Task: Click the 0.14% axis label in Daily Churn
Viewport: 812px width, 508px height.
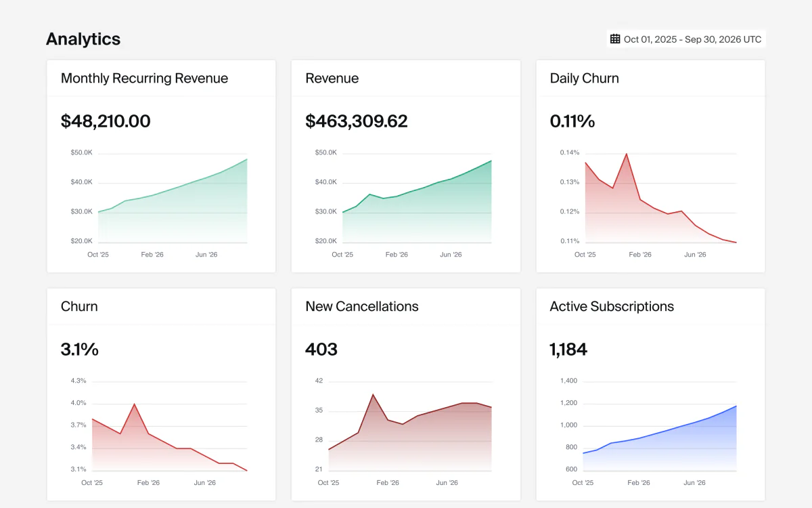Action: (x=569, y=152)
